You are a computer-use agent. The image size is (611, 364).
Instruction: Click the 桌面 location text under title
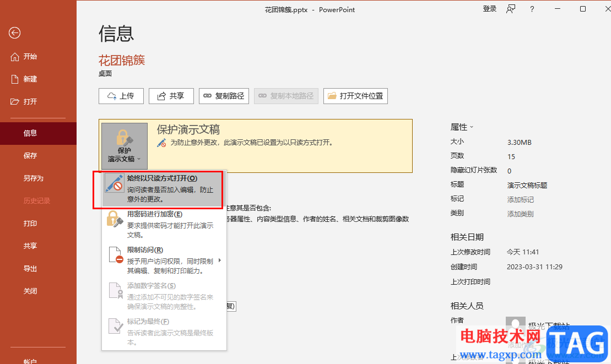click(x=105, y=74)
